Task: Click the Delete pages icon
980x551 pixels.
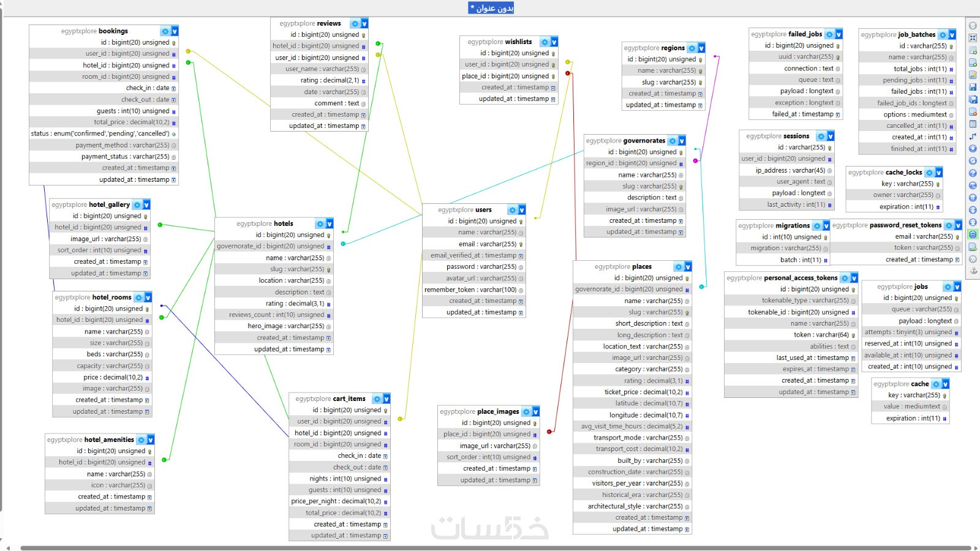Action: click(x=973, y=111)
